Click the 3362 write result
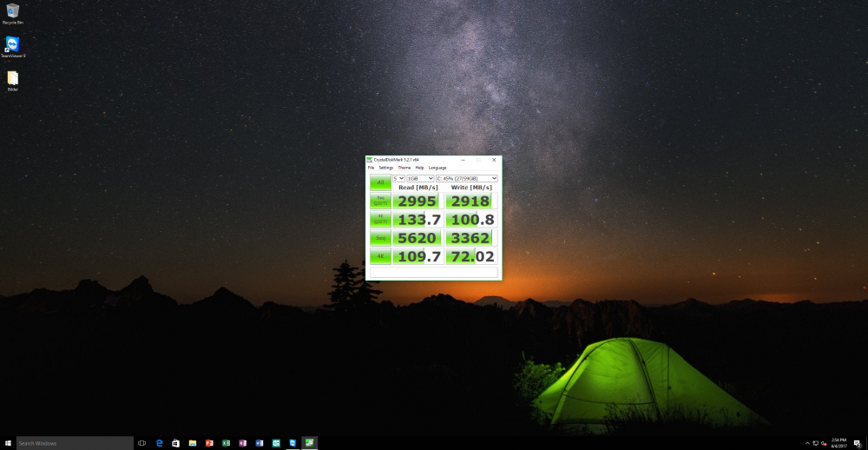The image size is (868, 450). tap(471, 238)
